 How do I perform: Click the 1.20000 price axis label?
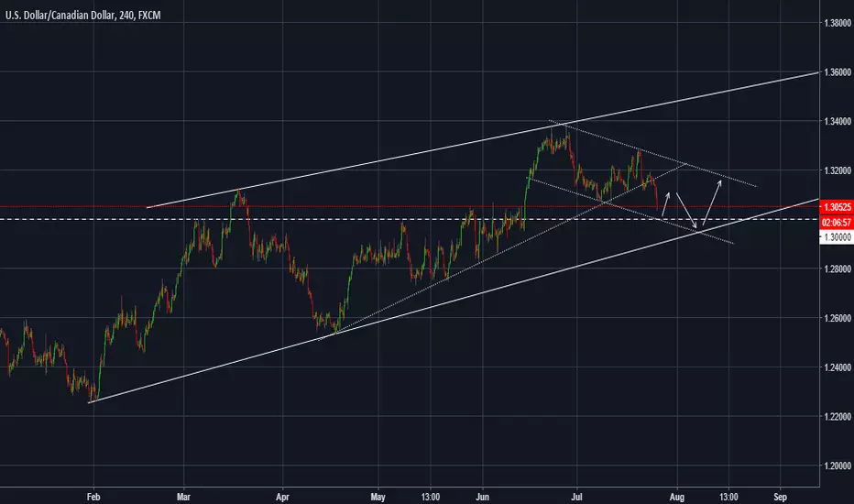coord(838,466)
